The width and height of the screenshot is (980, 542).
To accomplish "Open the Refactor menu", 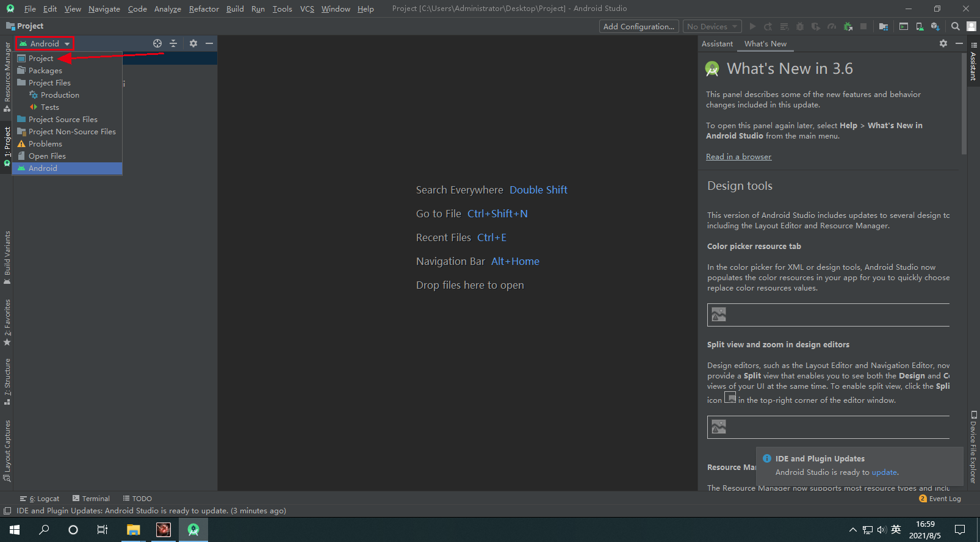I will click(204, 9).
